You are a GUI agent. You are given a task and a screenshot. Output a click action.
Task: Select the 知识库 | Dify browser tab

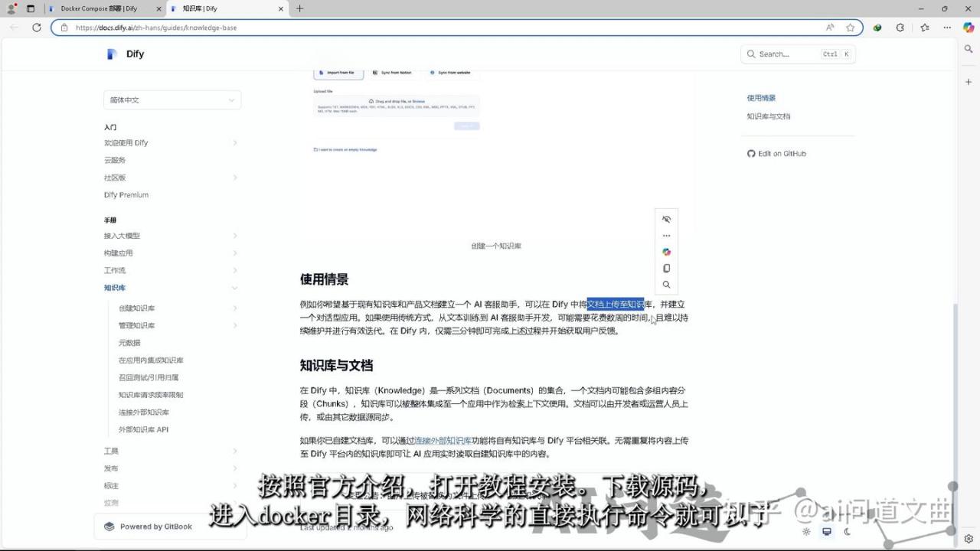(x=227, y=8)
